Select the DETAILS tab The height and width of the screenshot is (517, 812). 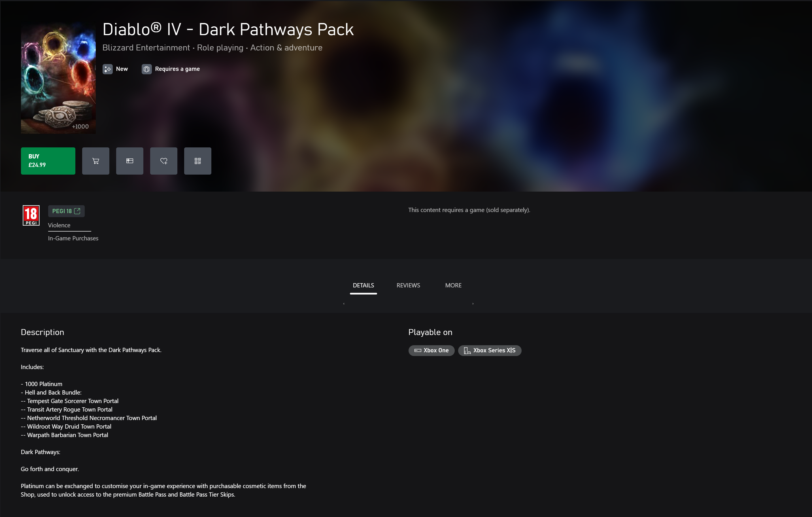pyautogui.click(x=364, y=285)
